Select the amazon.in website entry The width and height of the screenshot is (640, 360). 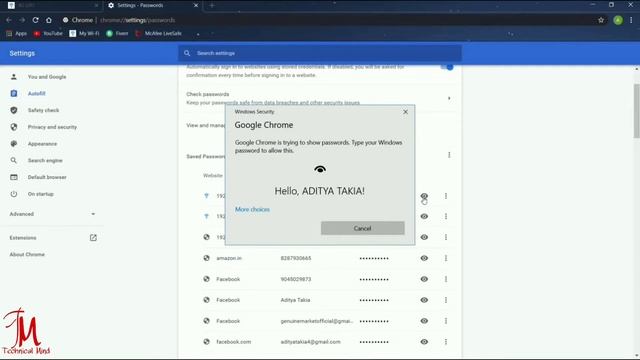pos(229,258)
